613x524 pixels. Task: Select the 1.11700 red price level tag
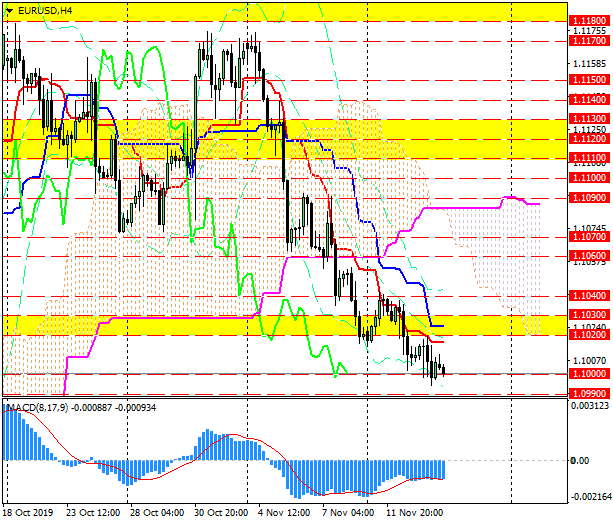click(585, 41)
